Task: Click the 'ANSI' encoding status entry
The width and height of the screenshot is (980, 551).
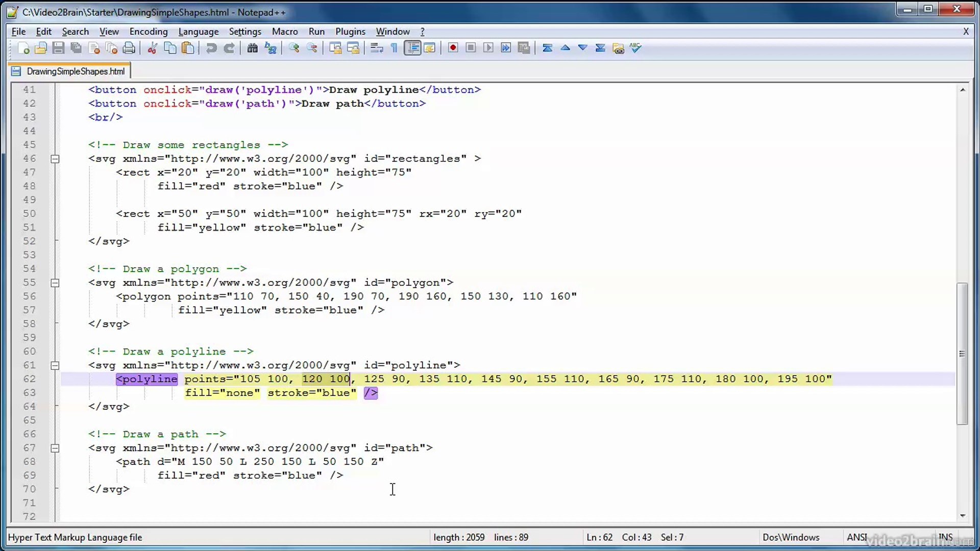Action: point(857,537)
